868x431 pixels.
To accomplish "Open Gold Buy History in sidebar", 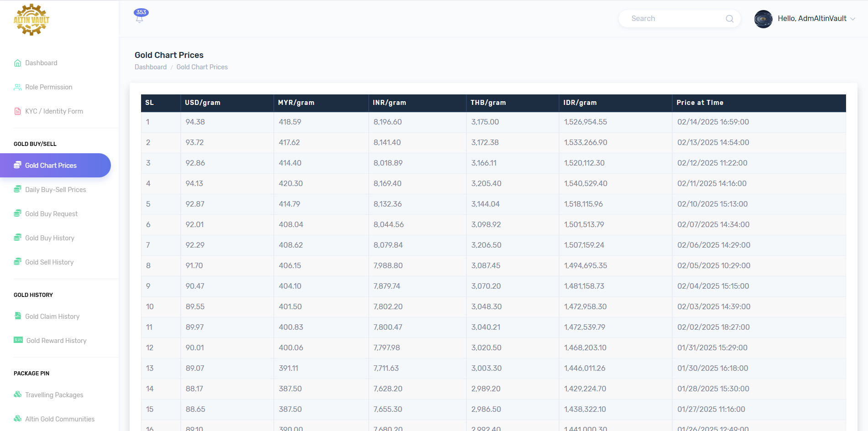I will point(50,238).
